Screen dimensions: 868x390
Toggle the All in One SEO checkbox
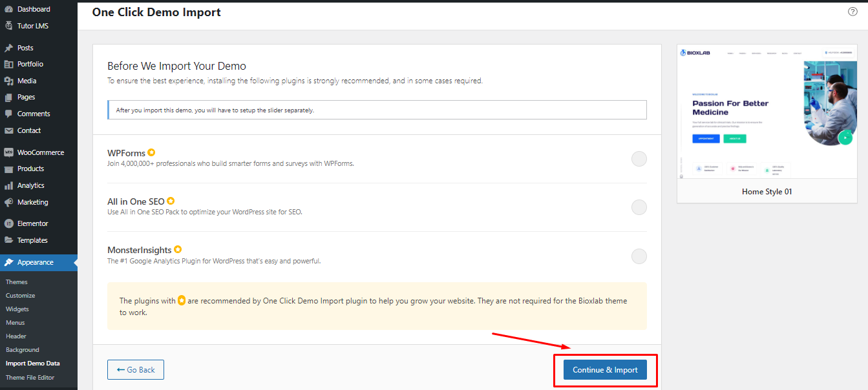click(x=639, y=207)
